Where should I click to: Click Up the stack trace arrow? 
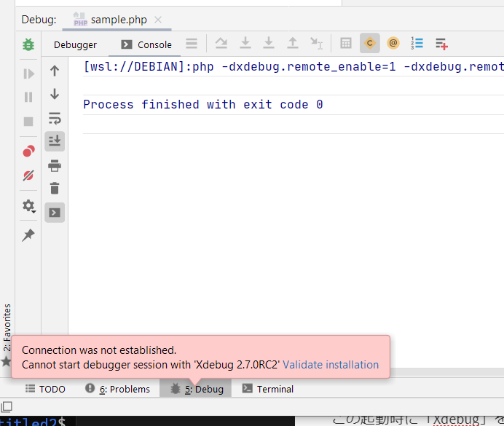(x=55, y=71)
